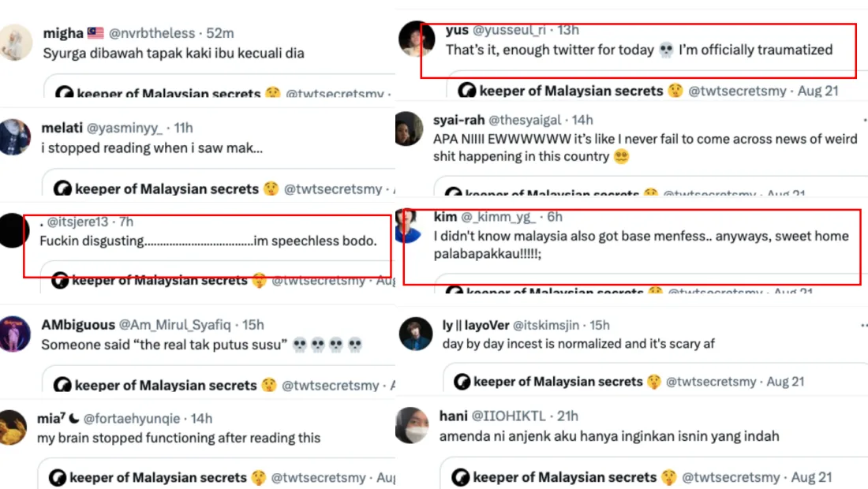Click the profile photo of yus
The height and width of the screenshot is (489, 868).
(413, 39)
